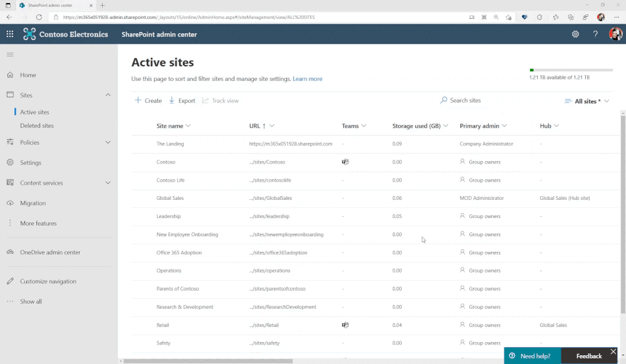626x364 pixels.
Task: Open browser zoom magnifier icon
Action: point(496,17)
